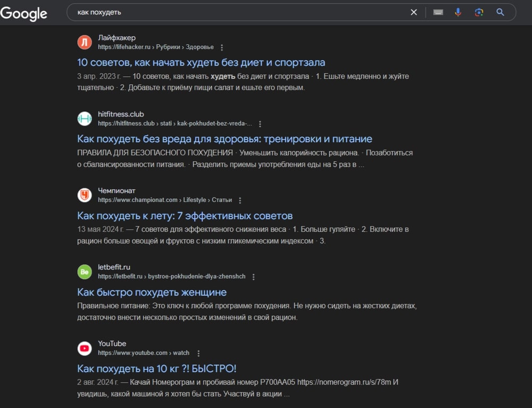Viewport: 532px width, 408px height.
Task: Click snippet text '3 апр. 2023 г.'
Action: pos(99,76)
